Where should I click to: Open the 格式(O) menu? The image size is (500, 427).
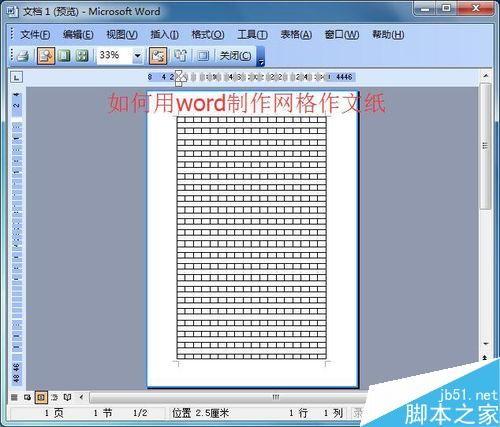coord(208,34)
